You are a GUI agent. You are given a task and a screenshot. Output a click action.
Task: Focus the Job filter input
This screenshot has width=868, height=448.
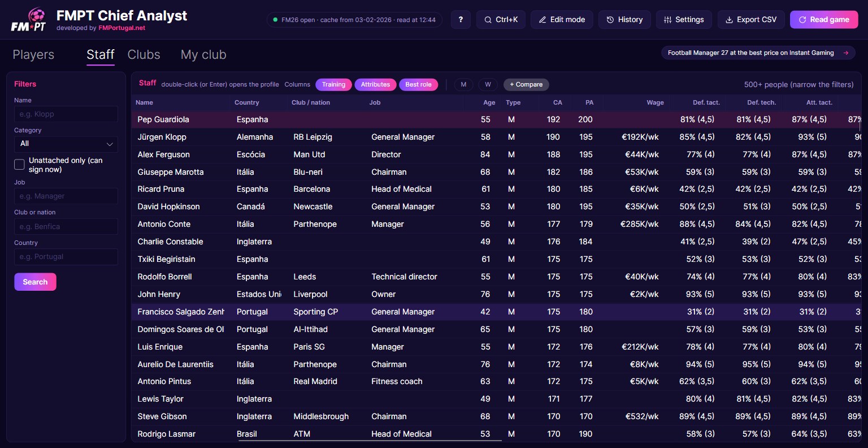click(66, 196)
